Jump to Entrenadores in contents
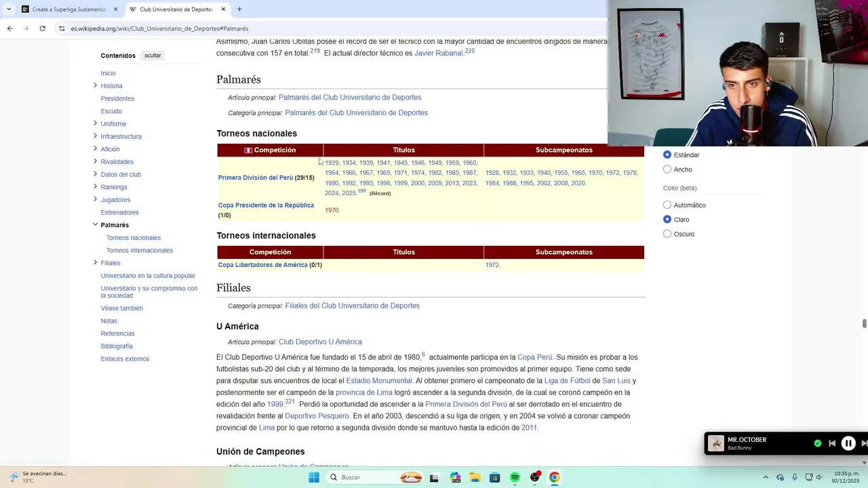This screenshot has width=868, height=488. click(x=119, y=212)
